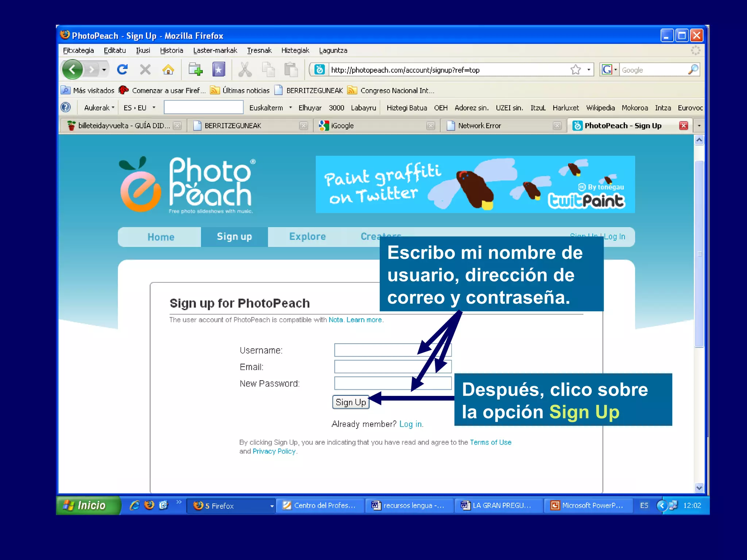Expand the Aukerak dropdown
Screen dimensions: 747x560
(x=99, y=108)
